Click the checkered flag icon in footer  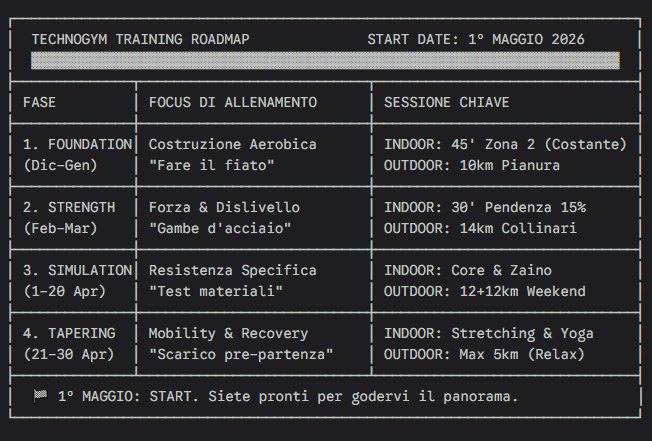(40, 396)
